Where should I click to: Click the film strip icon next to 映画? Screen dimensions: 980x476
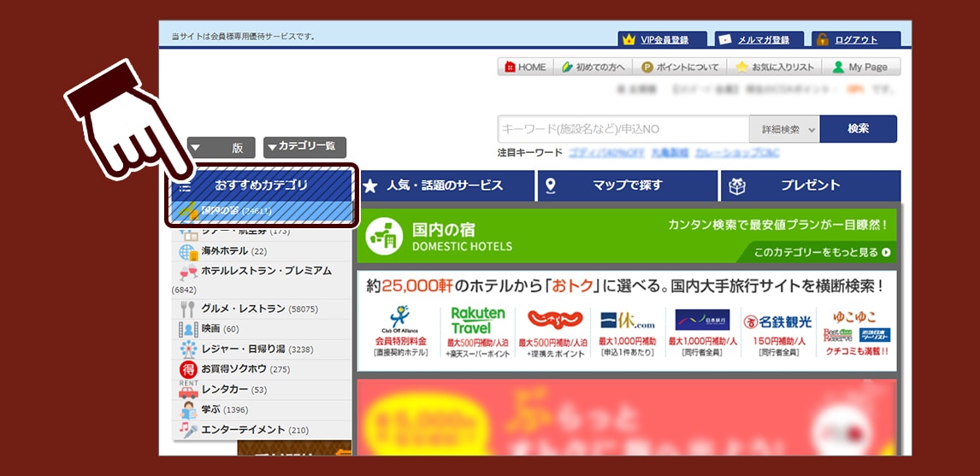pos(188,329)
